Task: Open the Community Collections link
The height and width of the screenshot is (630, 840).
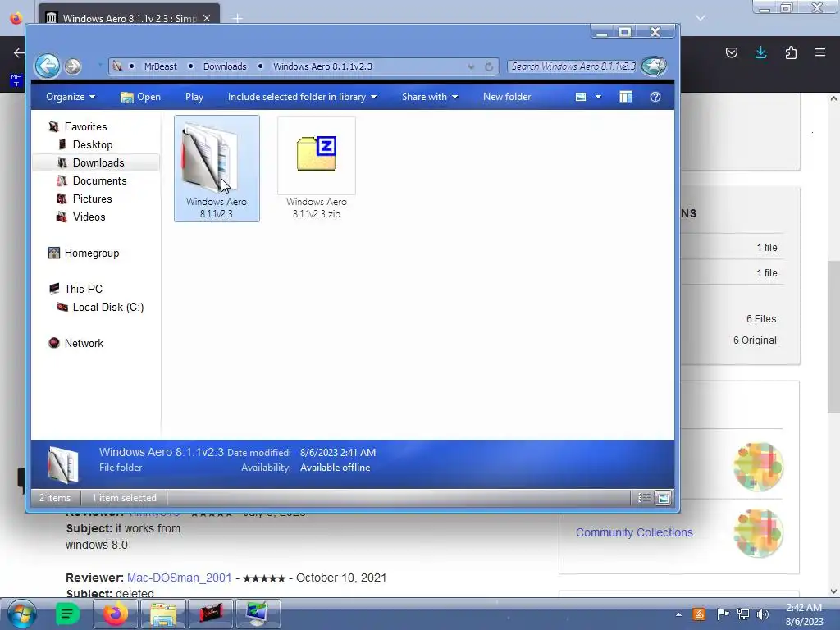Action: (x=634, y=532)
